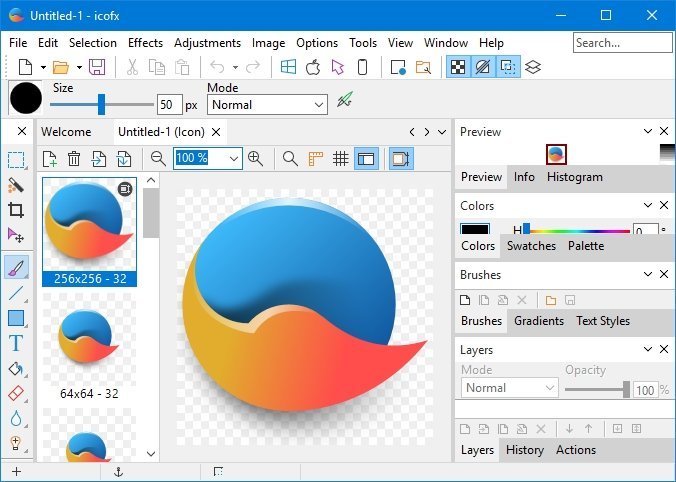Toggle the checkerboard transparency button

coord(458,67)
